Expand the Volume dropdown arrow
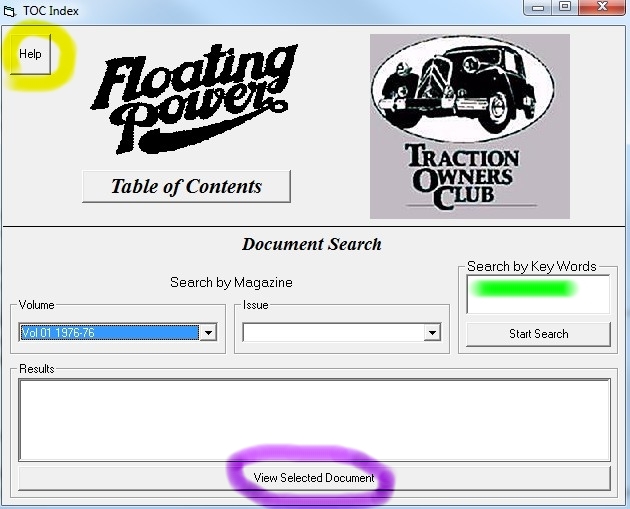 coord(209,333)
